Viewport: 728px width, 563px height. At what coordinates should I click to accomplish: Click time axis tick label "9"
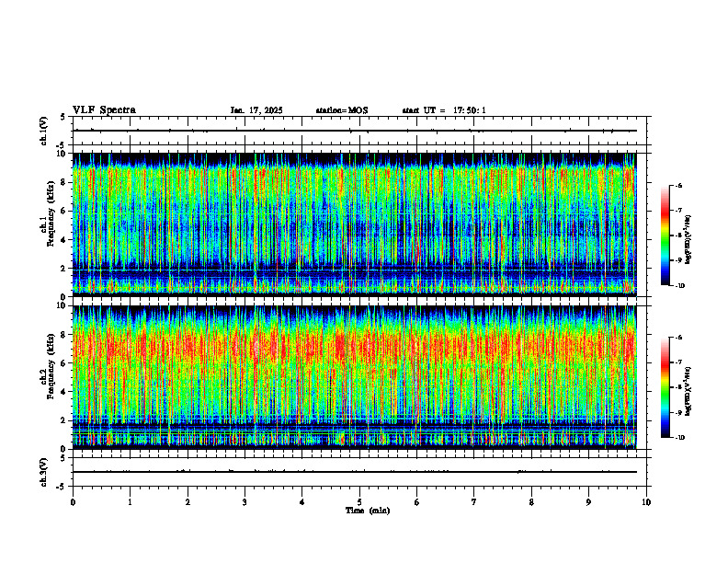coord(588,502)
